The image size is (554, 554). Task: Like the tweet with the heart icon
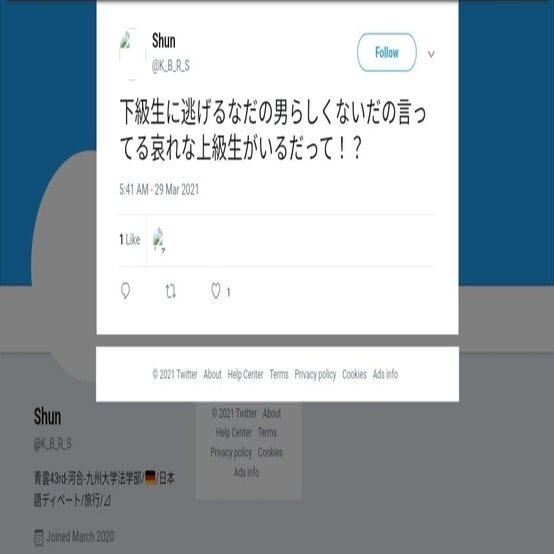(x=216, y=291)
